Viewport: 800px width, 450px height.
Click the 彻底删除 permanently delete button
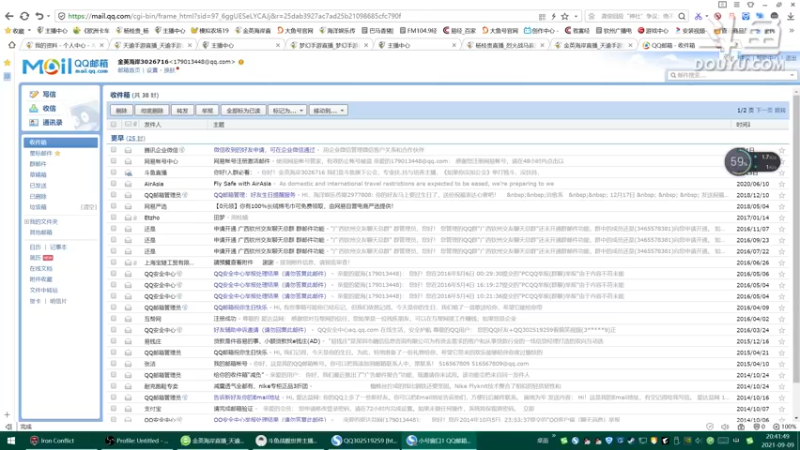tap(152, 110)
